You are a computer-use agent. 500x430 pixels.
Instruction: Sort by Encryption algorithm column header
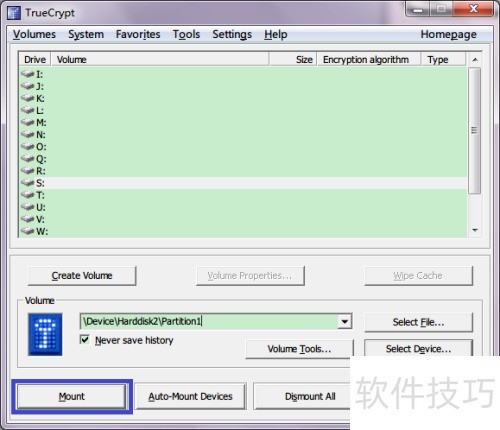(368, 59)
